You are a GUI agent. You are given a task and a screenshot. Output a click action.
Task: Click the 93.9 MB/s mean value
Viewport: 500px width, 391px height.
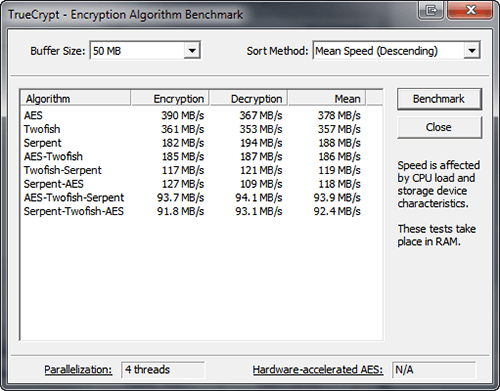pyautogui.click(x=337, y=197)
